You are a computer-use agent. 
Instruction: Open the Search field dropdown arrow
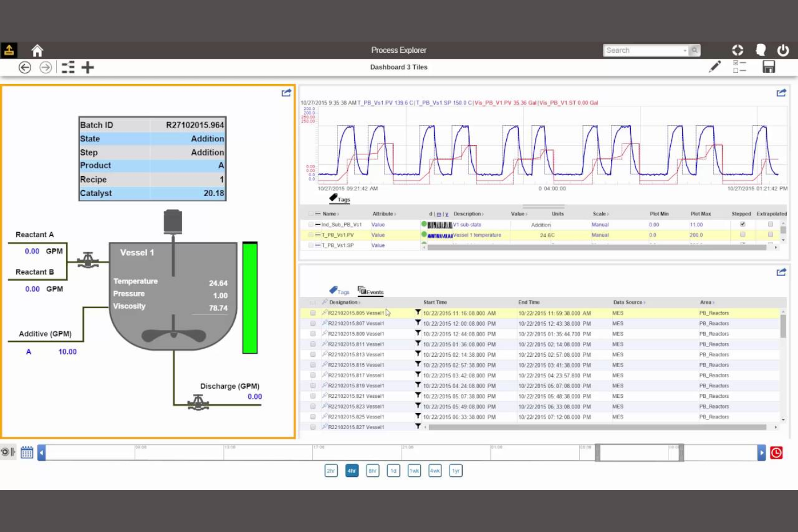(684, 50)
